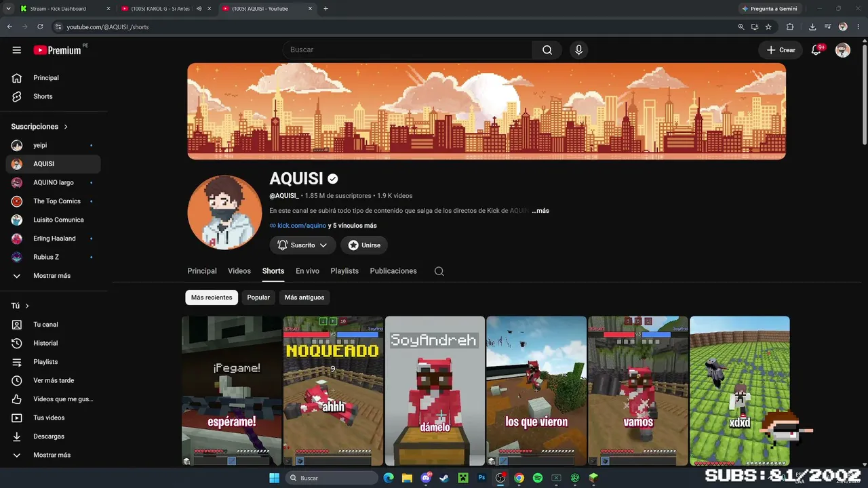
Task: Open the tab search dropdown
Action: 9,9
